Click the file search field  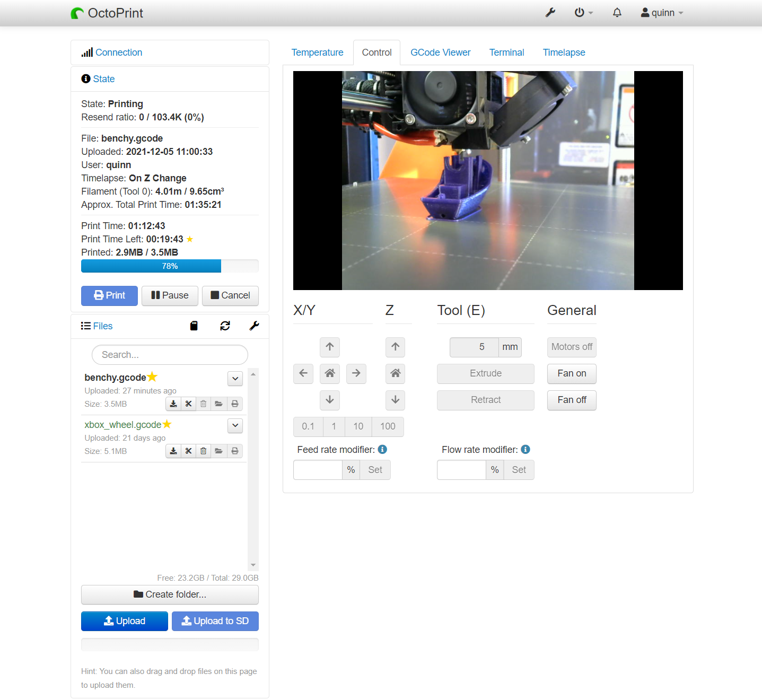pos(170,354)
